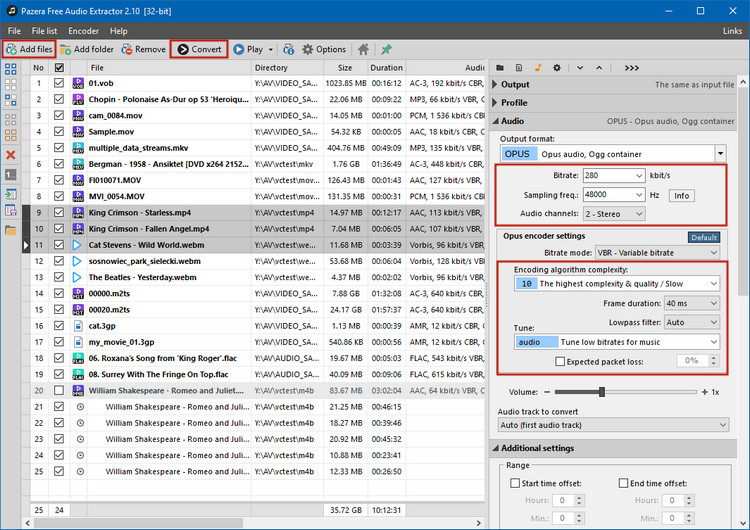Click the home icon in toolbar
750x530 pixels.
pos(364,49)
